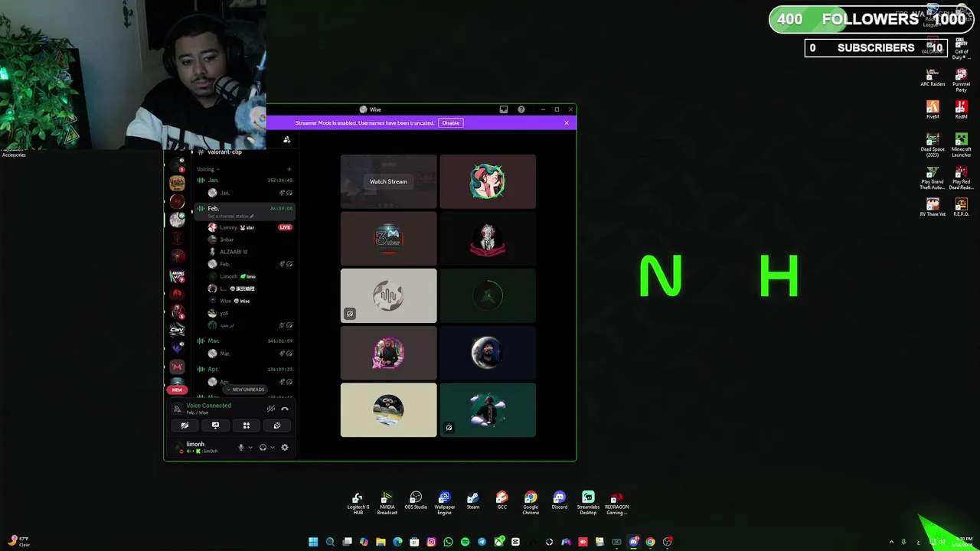This screenshot has height=551, width=980.
Task: Open the ARC Raiders desktop shortcut
Action: pos(933,78)
